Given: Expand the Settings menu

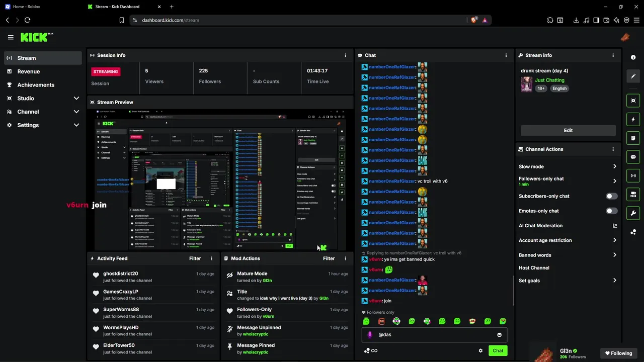Looking at the screenshot, I should (x=43, y=125).
